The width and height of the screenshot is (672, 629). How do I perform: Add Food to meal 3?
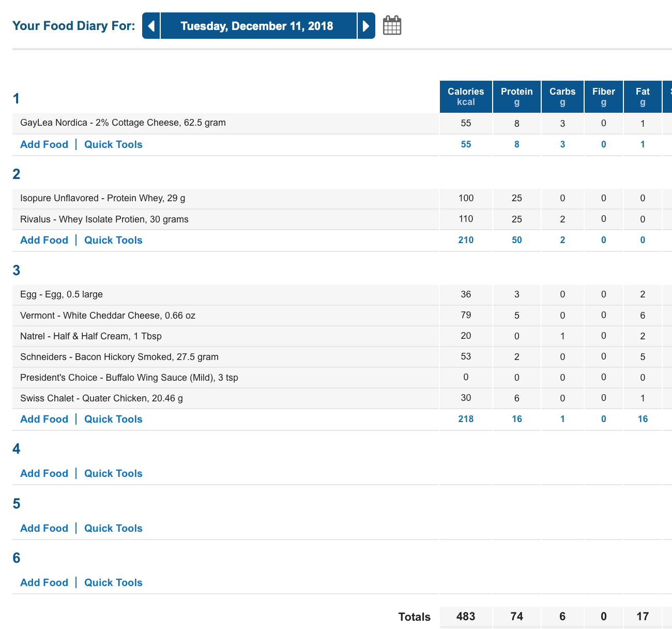(44, 419)
